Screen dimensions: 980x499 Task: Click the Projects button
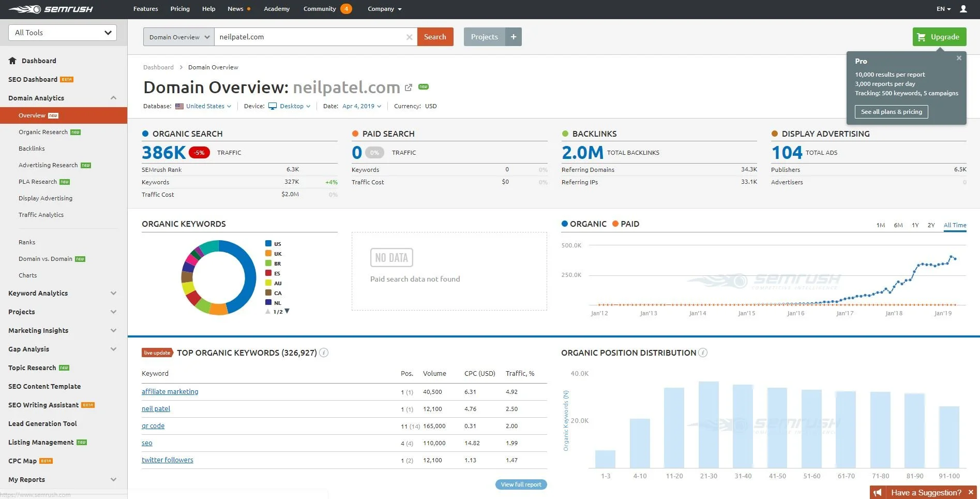[x=485, y=37]
